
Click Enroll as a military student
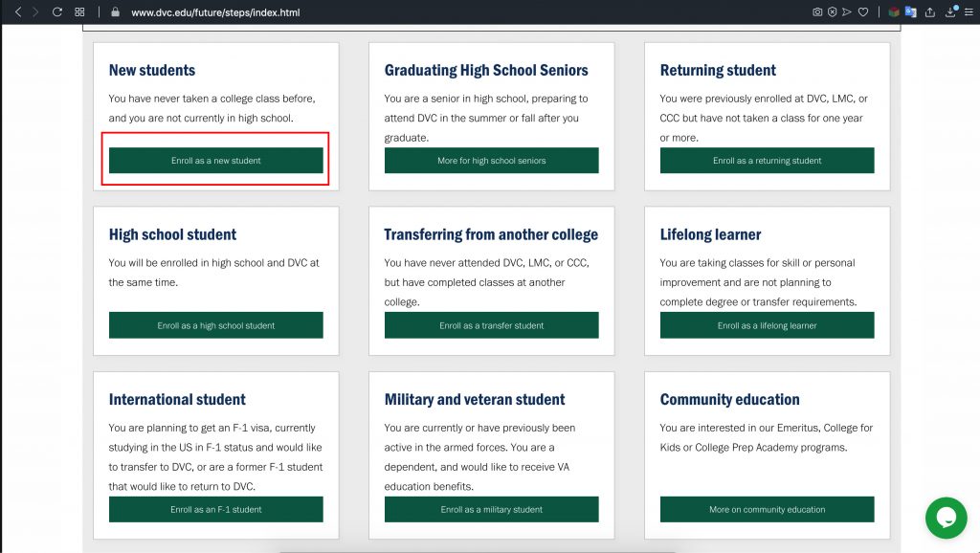(x=491, y=509)
